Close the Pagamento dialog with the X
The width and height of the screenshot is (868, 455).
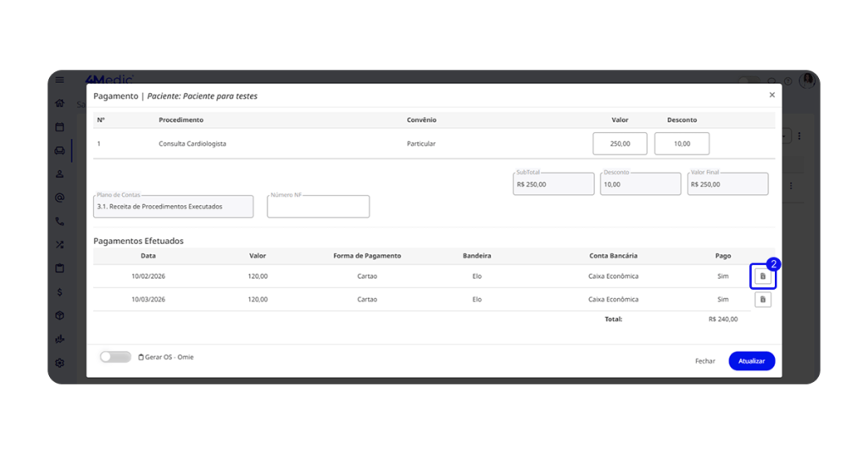point(771,95)
